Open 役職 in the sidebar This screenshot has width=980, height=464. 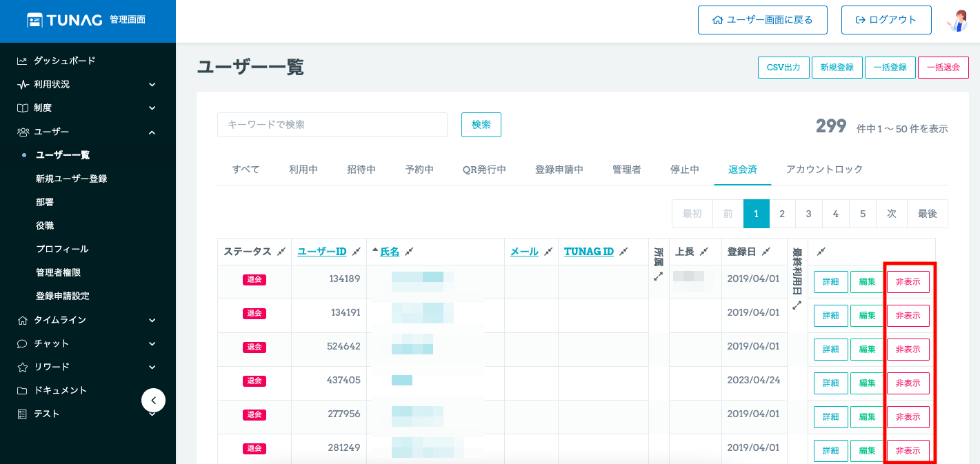coord(45,225)
